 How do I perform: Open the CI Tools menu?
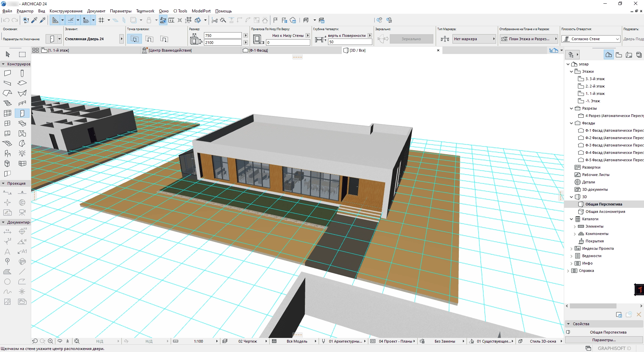pos(180,11)
